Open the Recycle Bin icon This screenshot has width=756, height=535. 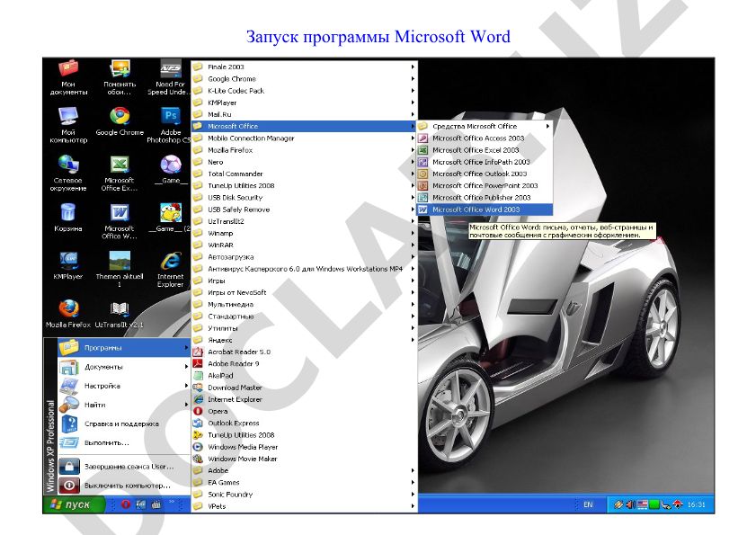click(68, 218)
